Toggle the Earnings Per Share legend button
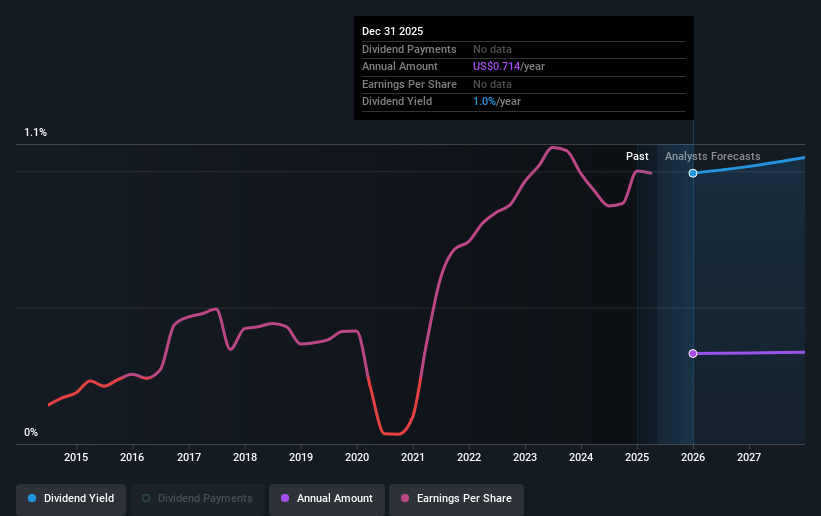The image size is (821, 516). pos(456,499)
